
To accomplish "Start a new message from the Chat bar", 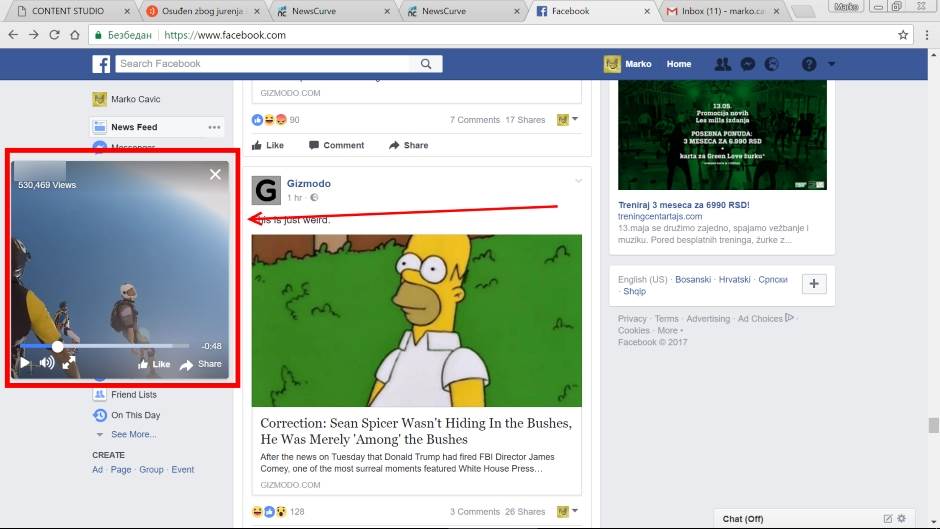I will tap(887, 518).
